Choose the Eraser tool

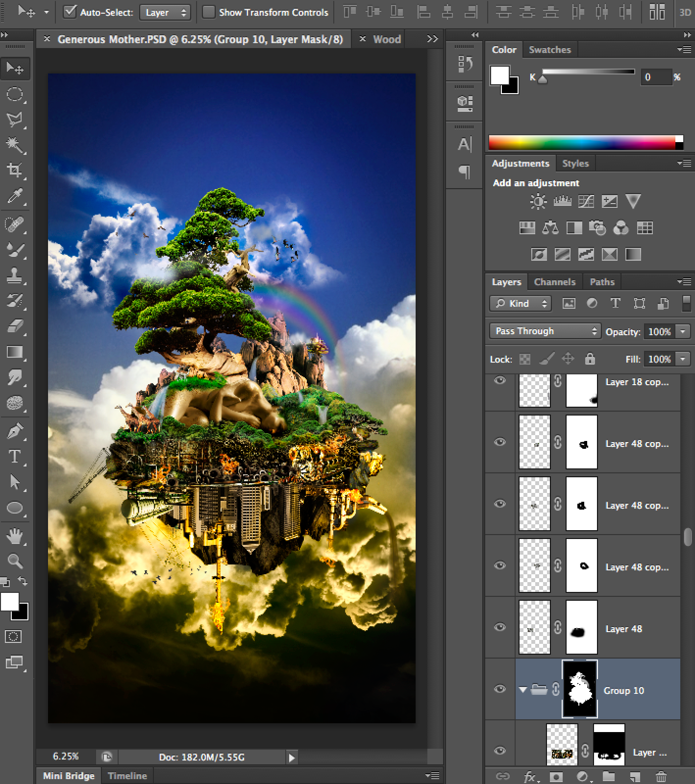(15, 326)
